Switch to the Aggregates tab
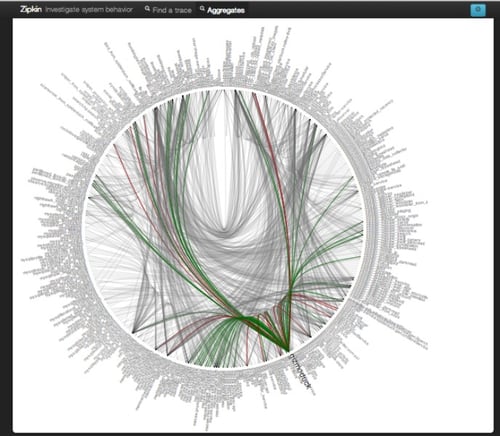The image size is (500, 436). (x=226, y=10)
